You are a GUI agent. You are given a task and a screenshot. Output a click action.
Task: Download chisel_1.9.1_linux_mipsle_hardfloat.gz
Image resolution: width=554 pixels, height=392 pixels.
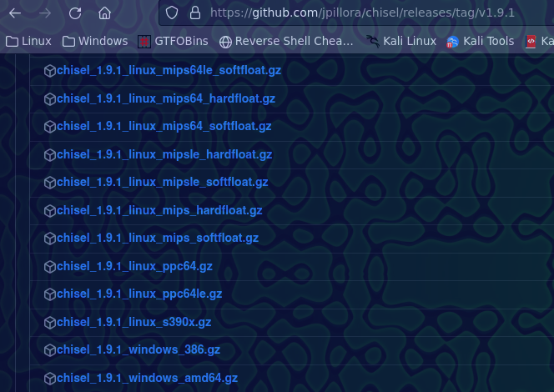(164, 154)
